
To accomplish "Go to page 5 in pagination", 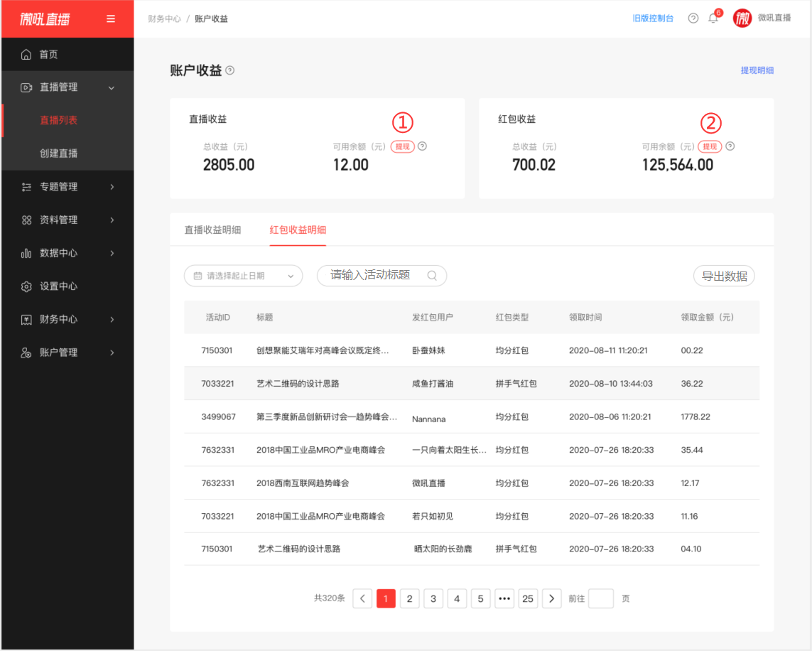I will click(x=480, y=598).
